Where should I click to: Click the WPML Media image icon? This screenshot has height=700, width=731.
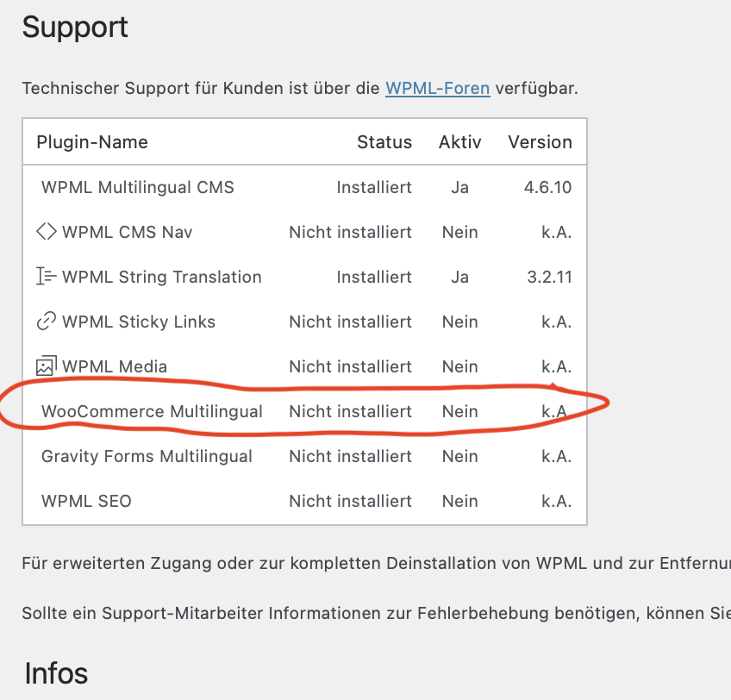coord(47,366)
